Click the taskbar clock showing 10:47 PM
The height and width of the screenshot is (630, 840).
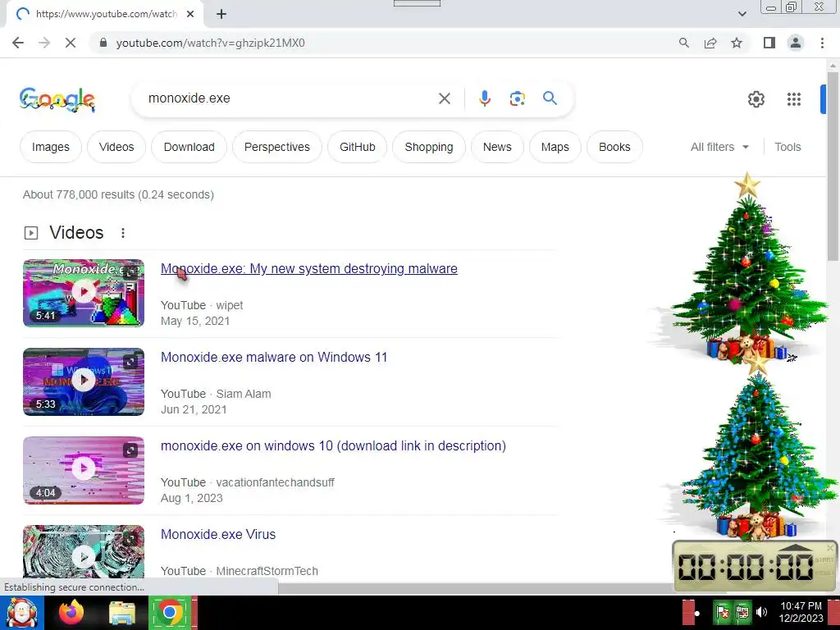pyautogui.click(x=801, y=612)
